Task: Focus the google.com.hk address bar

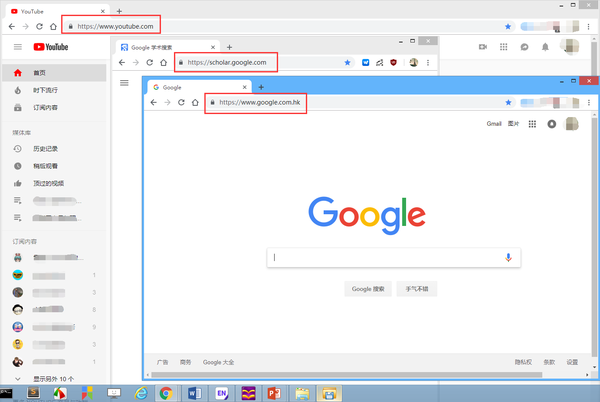Action: pos(361,102)
